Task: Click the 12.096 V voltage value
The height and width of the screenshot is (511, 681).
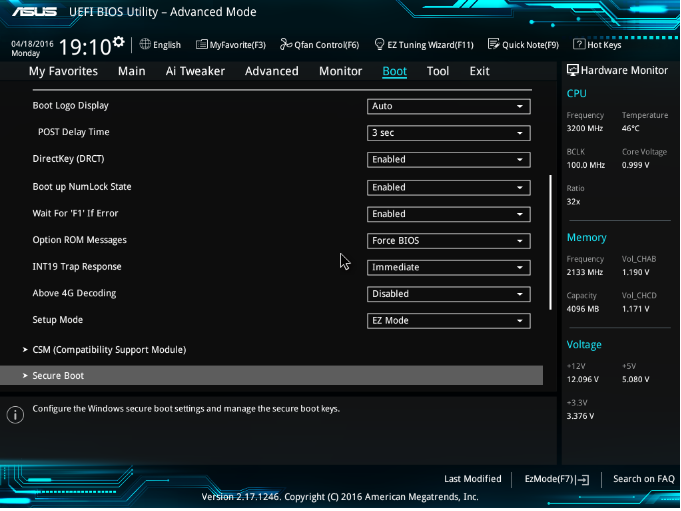Action: click(582, 379)
